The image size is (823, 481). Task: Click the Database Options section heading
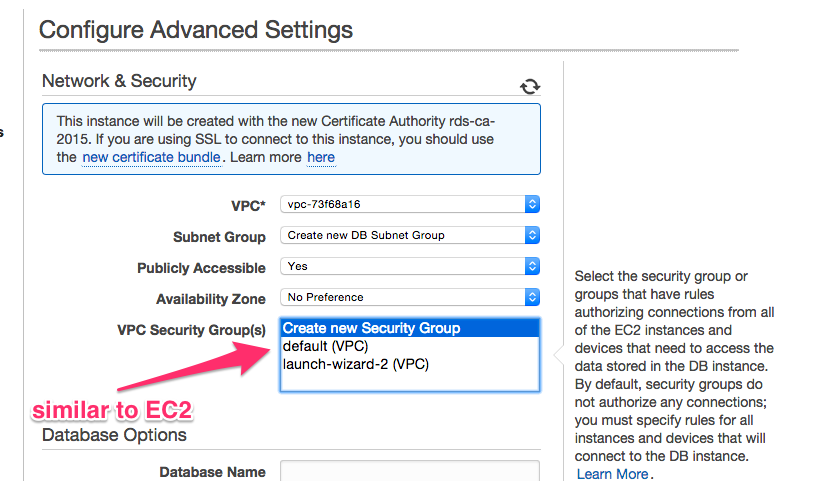tap(114, 435)
